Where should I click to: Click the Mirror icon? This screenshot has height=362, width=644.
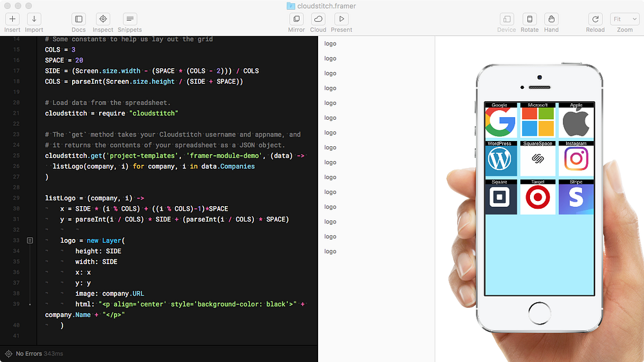click(296, 19)
